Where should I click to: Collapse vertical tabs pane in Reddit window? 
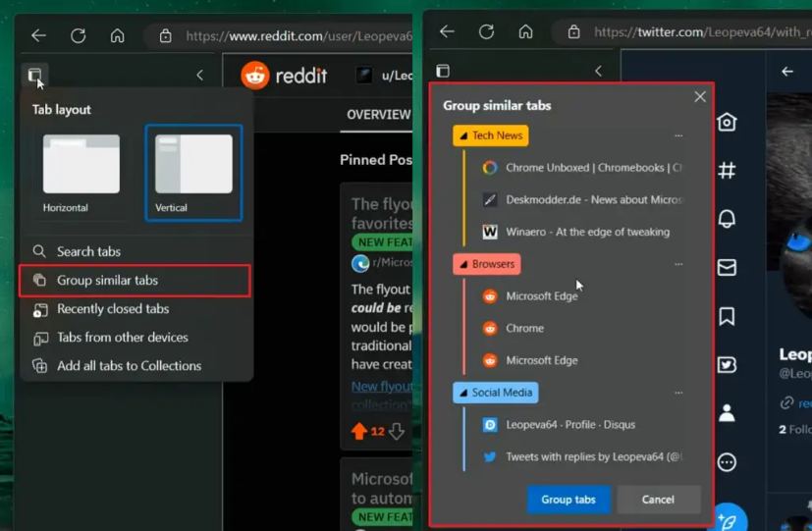point(200,75)
